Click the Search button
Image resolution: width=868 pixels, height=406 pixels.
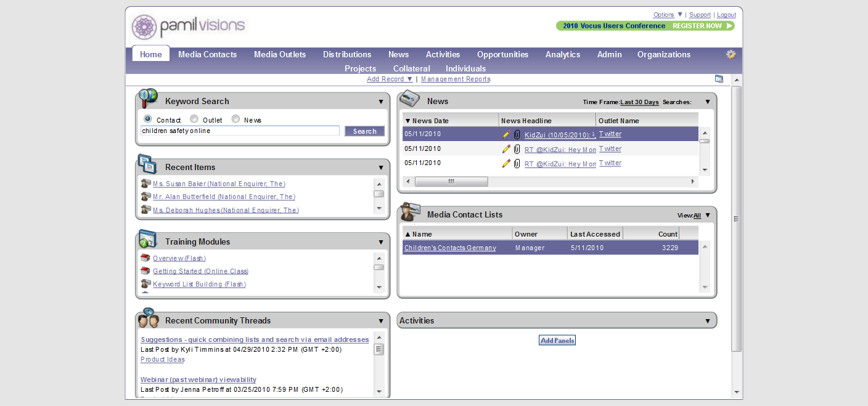pos(364,131)
